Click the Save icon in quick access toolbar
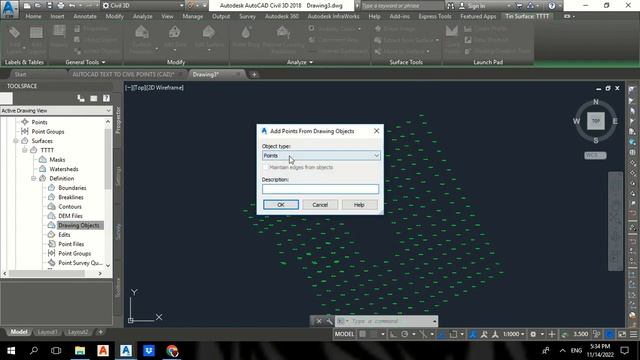The width and height of the screenshot is (640, 360). click(x=49, y=6)
